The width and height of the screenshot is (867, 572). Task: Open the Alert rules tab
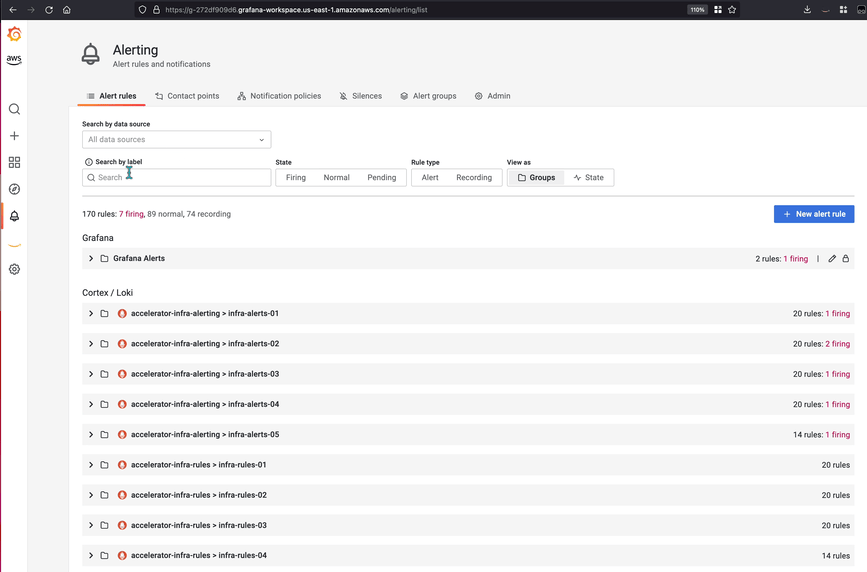pyautogui.click(x=111, y=96)
